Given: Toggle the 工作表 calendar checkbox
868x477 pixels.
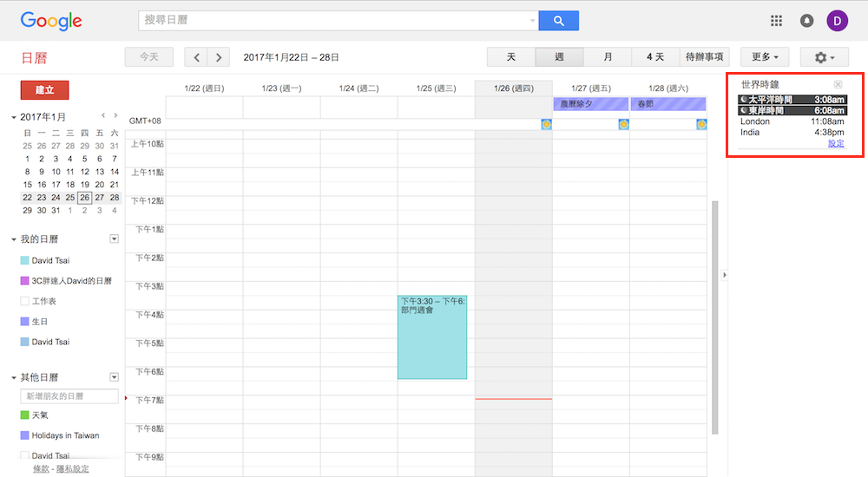Looking at the screenshot, I should click(24, 301).
